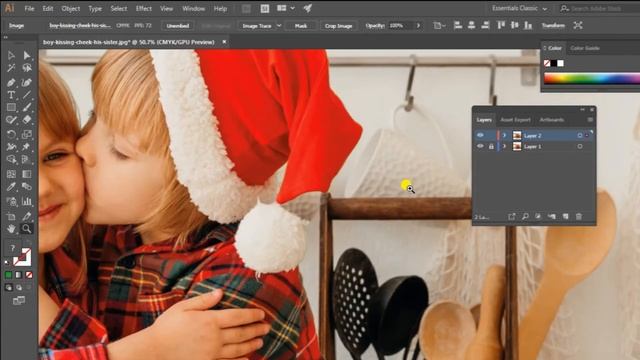The image size is (640, 360).
Task: Select the Eyedropper tool
Action: [x=11, y=187]
